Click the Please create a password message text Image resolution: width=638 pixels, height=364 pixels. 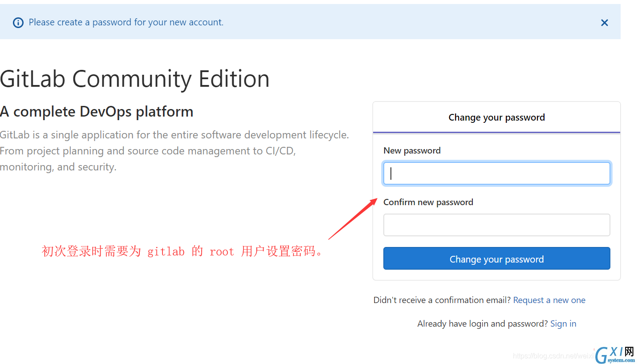click(126, 22)
